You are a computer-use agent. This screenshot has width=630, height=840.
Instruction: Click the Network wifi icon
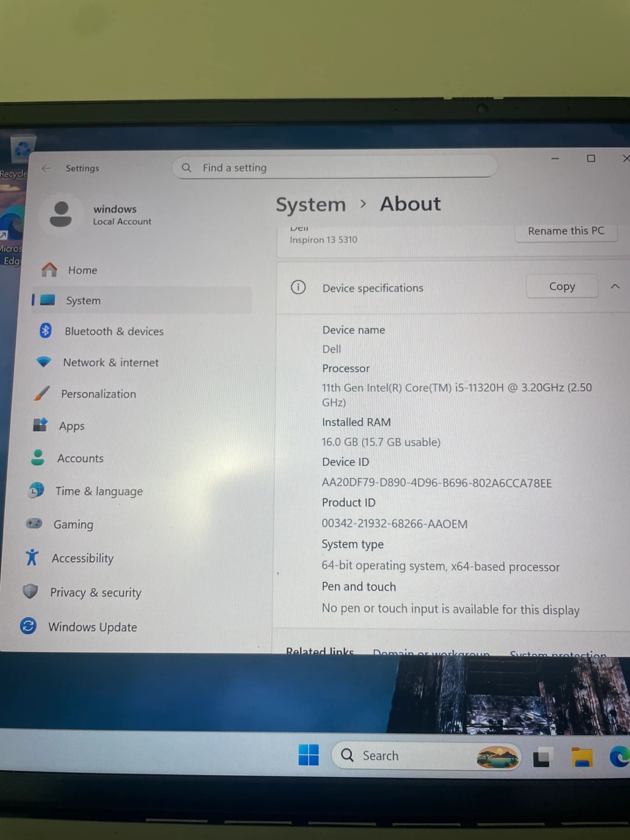click(x=44, y=362)
